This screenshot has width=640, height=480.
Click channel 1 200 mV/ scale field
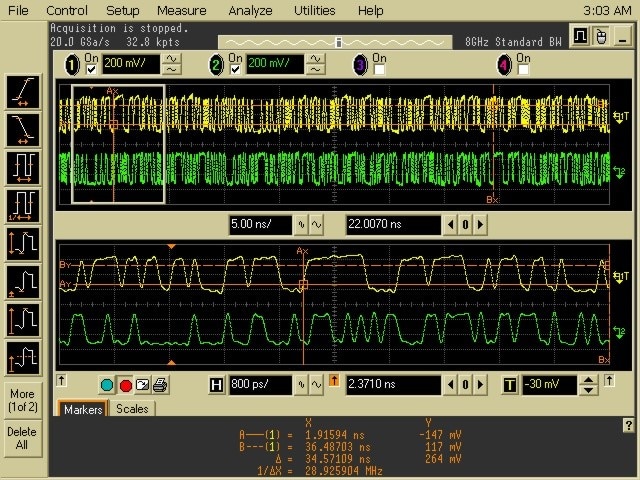[x=131, y=64]
